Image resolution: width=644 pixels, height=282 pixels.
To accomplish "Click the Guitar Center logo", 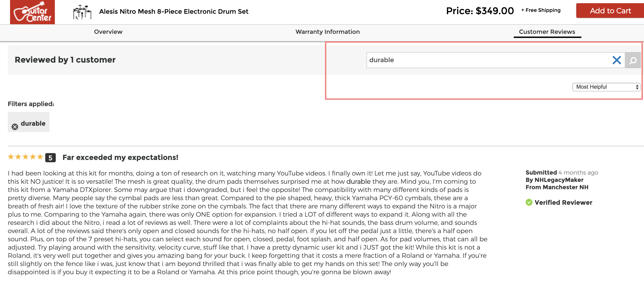I will tap(32, 12).
